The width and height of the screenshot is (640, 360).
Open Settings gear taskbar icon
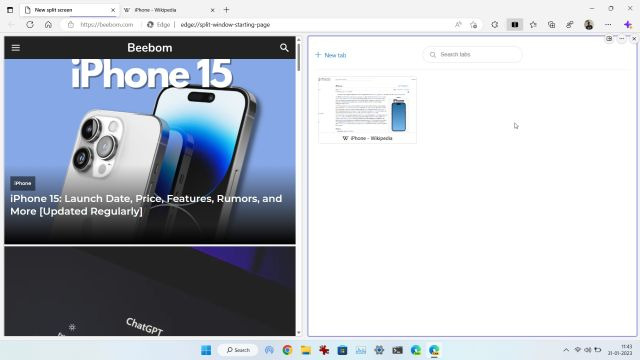pos(379,350)
